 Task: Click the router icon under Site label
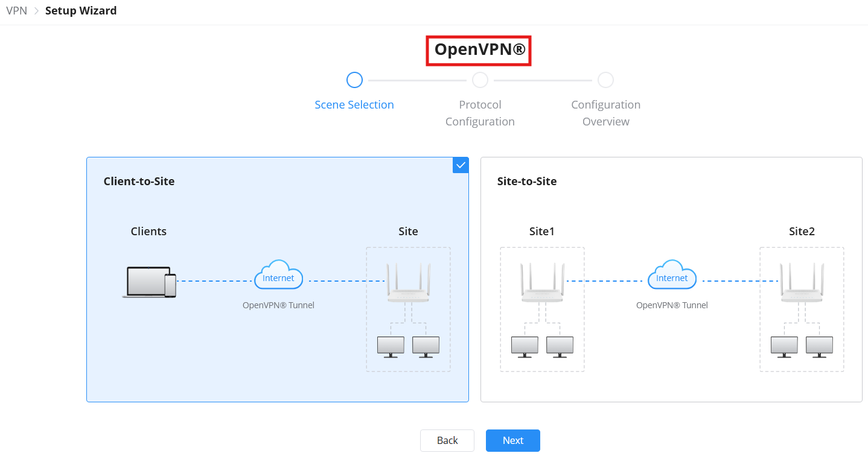(x=408, y=282)
